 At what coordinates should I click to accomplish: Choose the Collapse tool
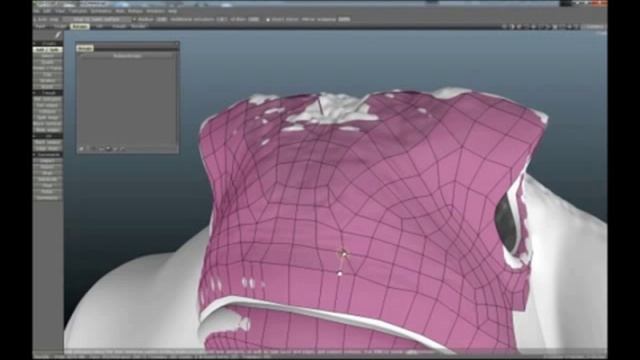coord(47,111)
